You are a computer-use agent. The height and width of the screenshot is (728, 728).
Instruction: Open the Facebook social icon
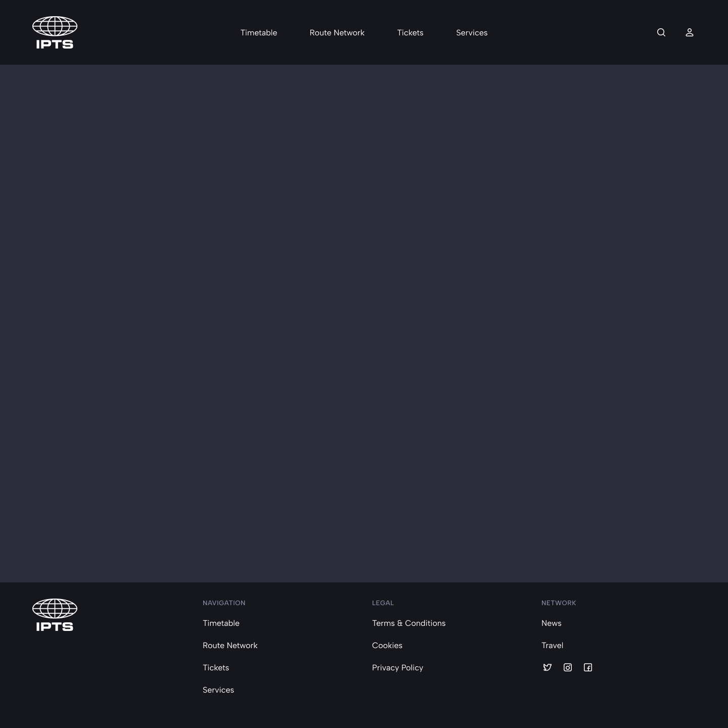pyautogui.click(x=588, y=667)
